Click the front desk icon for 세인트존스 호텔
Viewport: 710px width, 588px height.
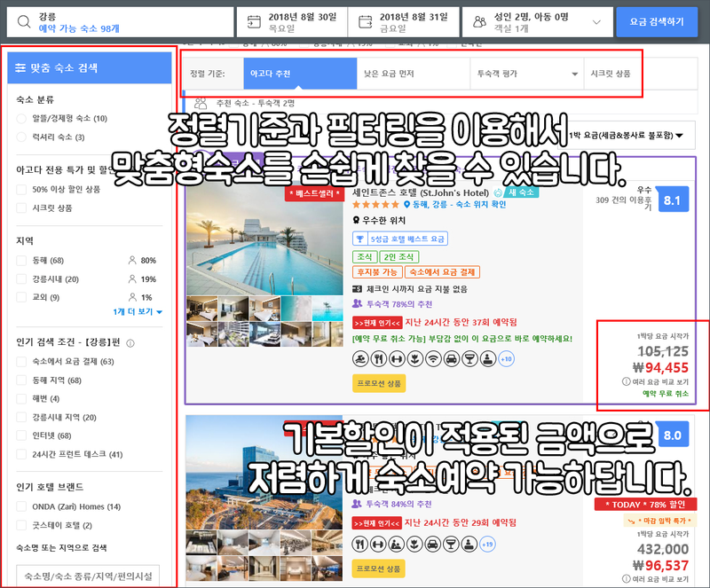[488, 359]
